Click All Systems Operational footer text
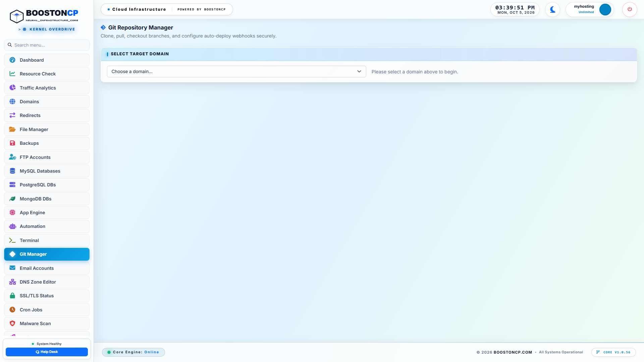644x362 pixels. pyautogui.click(x=561, y=352)
